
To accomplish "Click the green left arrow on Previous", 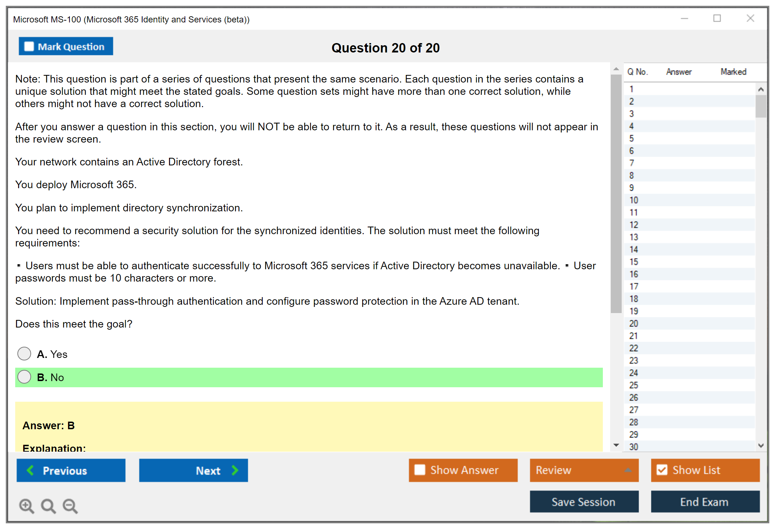I will click(x=30, y=470).
